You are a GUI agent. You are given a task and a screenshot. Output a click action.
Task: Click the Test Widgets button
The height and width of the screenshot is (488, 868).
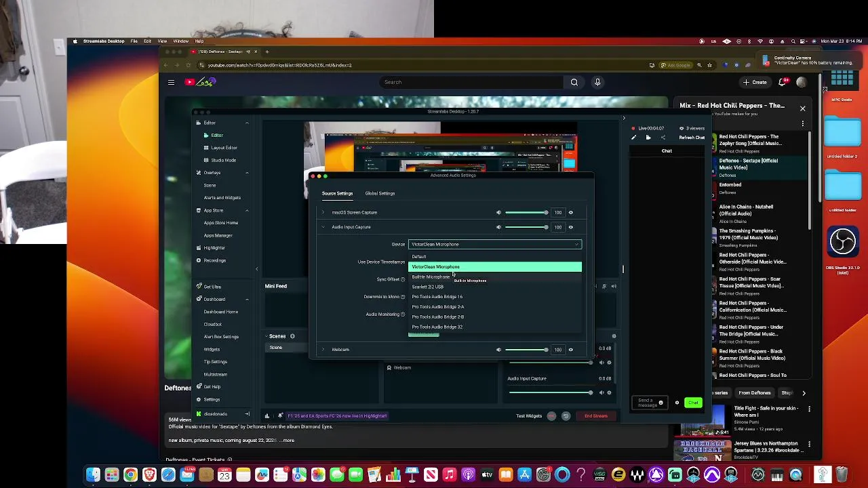[529, 416]
